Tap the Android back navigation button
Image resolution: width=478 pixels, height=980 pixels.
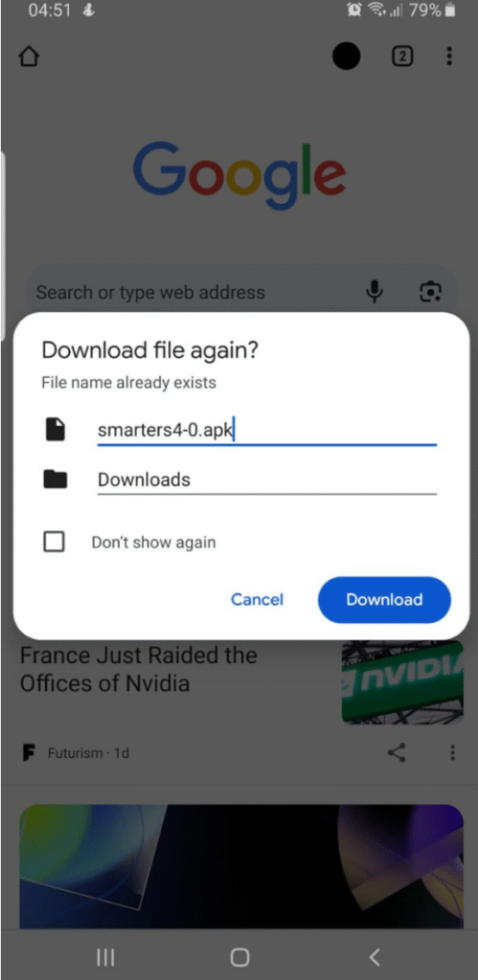[375, 956]
